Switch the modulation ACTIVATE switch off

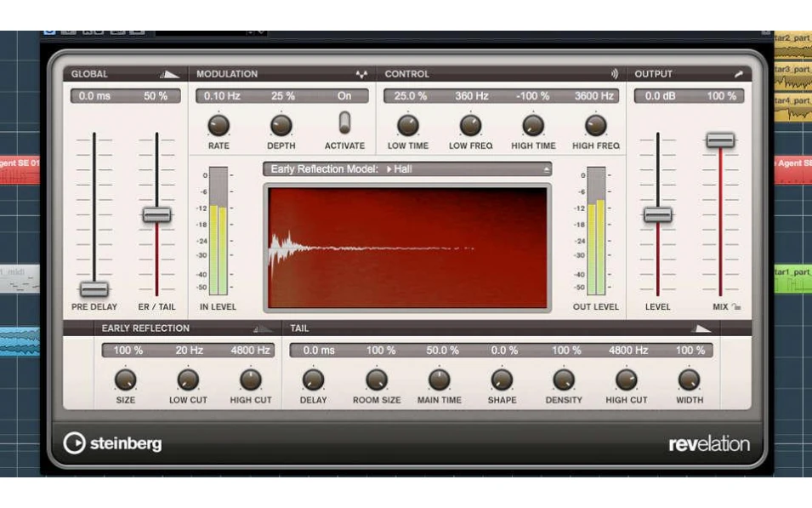click(345, 121)
